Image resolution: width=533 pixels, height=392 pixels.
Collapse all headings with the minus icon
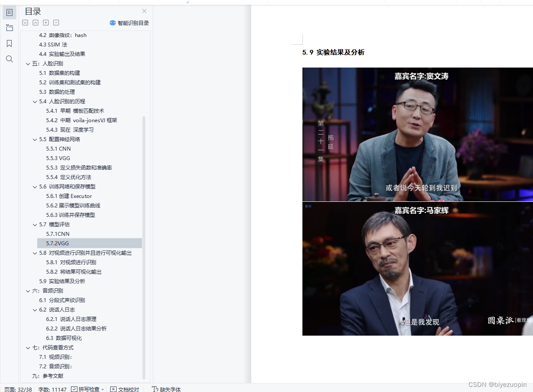[56, 23]
